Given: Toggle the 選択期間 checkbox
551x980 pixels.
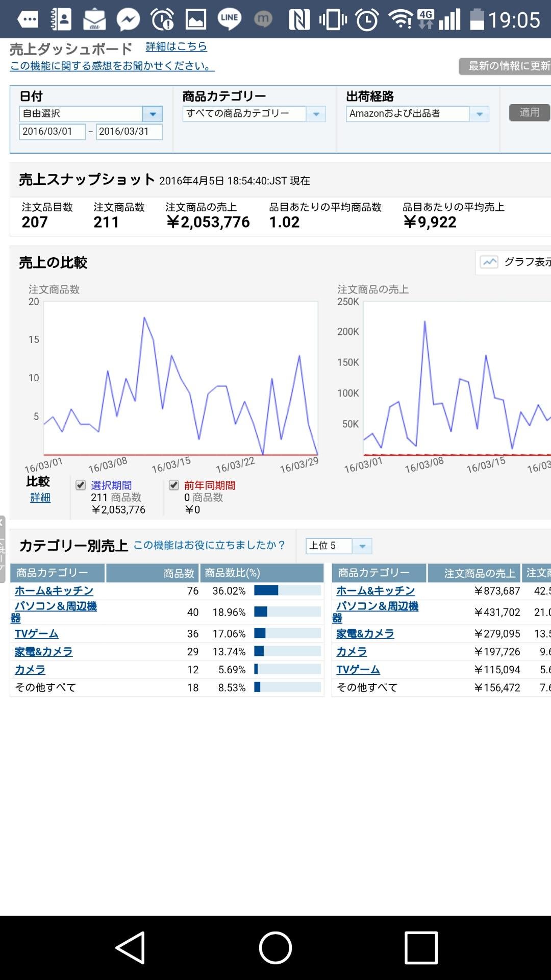Looking at the screenshot, I should click(81, 485).
